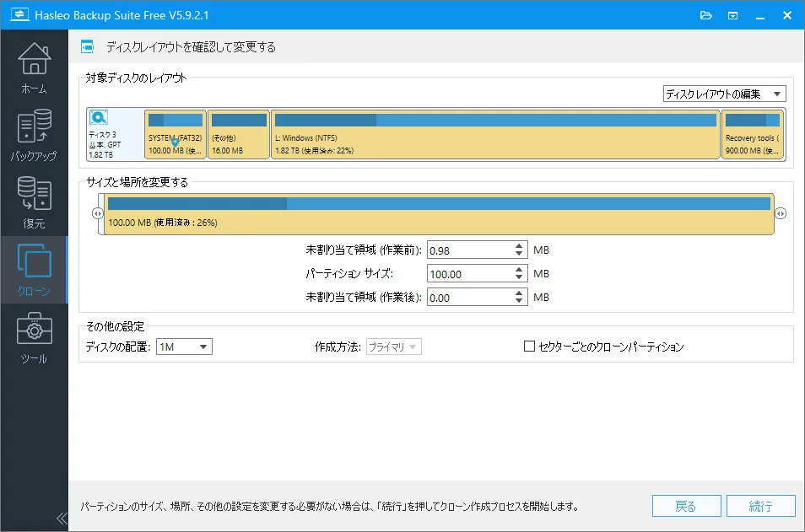Click the disk layout page header icon
Viewport: 805px width, 532px height.
point(87,46)
